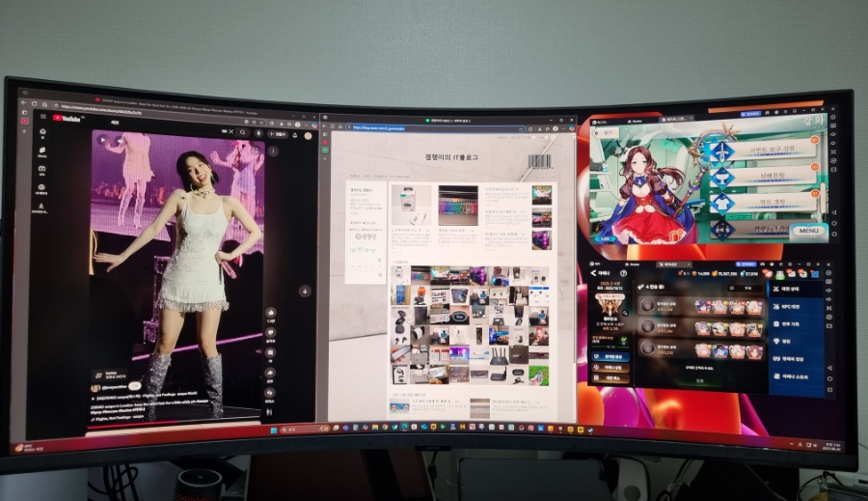
Task: Open the YouTube hamburger guide menu
Action: 42,117
